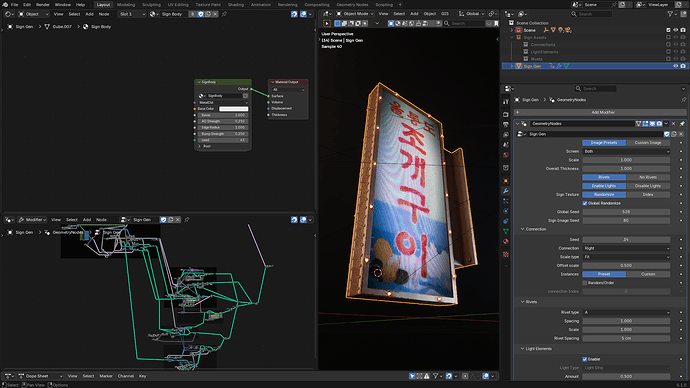This screenshot has height=388, width=690.
Task: Open the Global transform orientation dropdown
Action: coord(471,14)
